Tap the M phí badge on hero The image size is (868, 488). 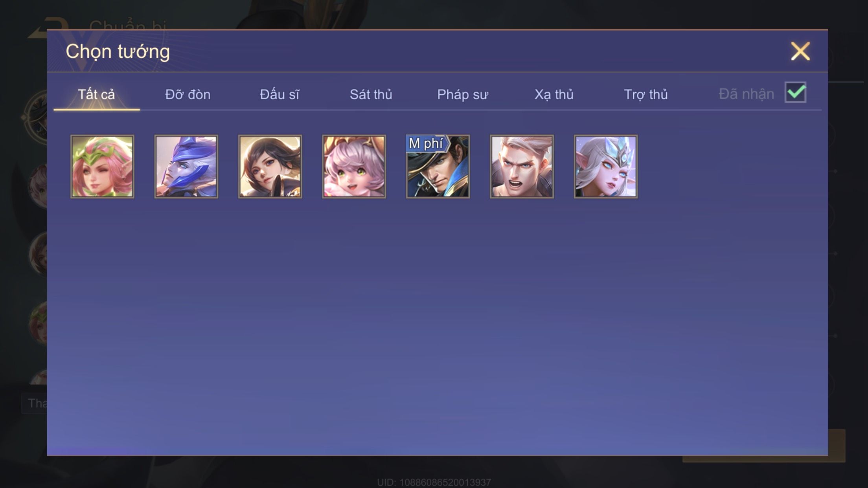pyautogui.click(x=427, y=143)
